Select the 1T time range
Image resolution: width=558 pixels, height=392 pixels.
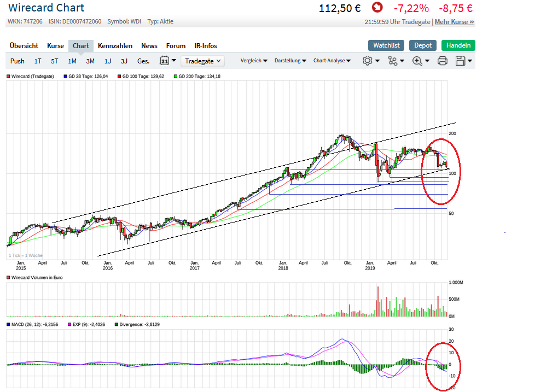pyautogui.click(x=38, y=61)
